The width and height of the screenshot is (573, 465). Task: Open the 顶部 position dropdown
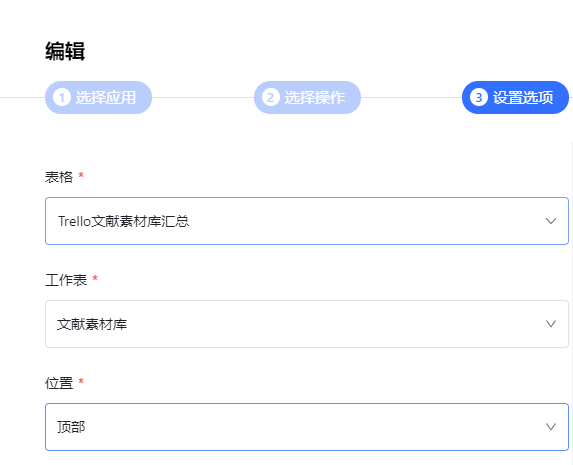pyautogui.click(x=307, y=427)
